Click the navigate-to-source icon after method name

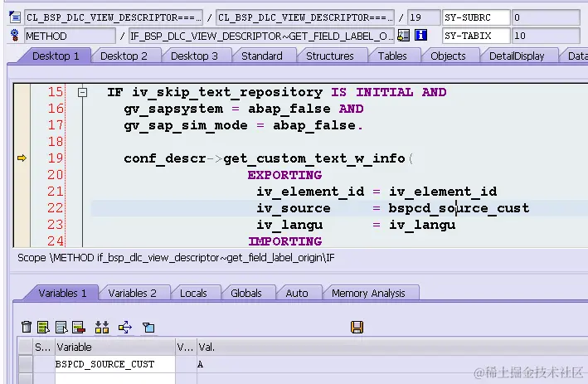click(404, 36)
